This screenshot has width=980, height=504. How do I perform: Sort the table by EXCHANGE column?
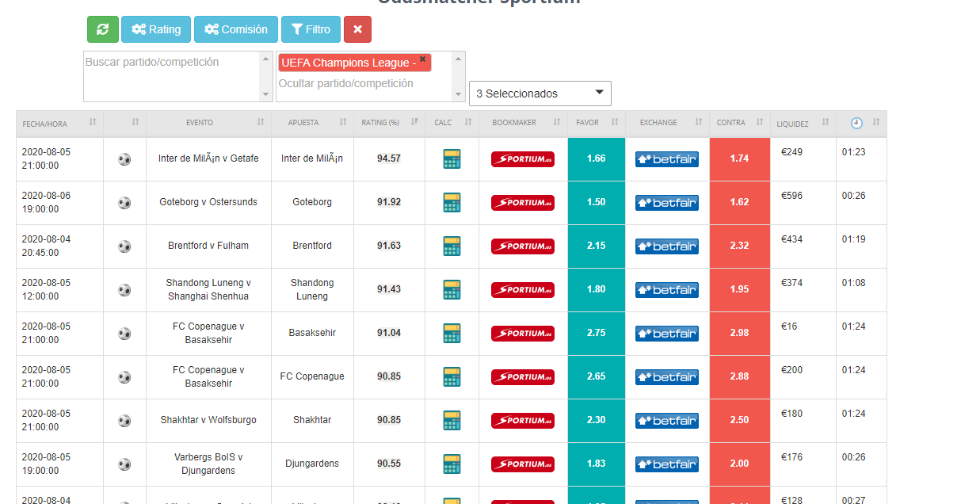[x=667, y=123]
